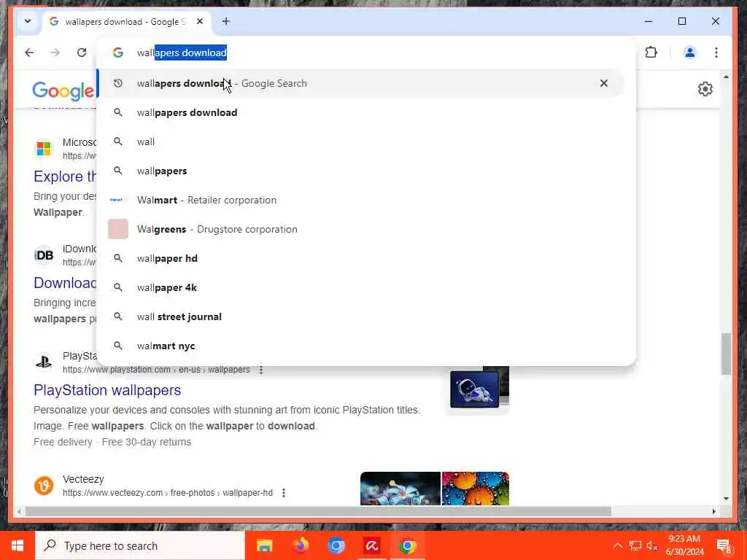
Task: Go back with the browser back arrow
Action: point(29,52)
